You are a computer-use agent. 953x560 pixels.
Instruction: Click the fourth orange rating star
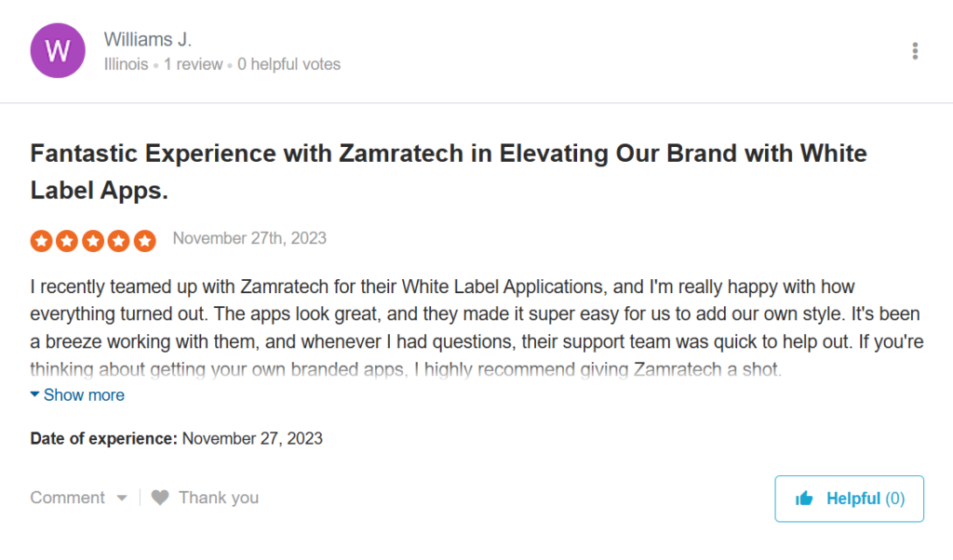(x=119, y=241)
